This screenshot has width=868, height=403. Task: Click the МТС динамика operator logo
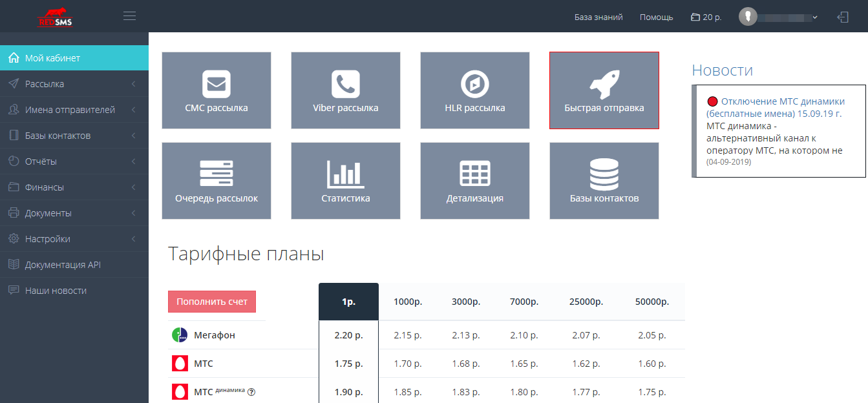click(180, 392)
